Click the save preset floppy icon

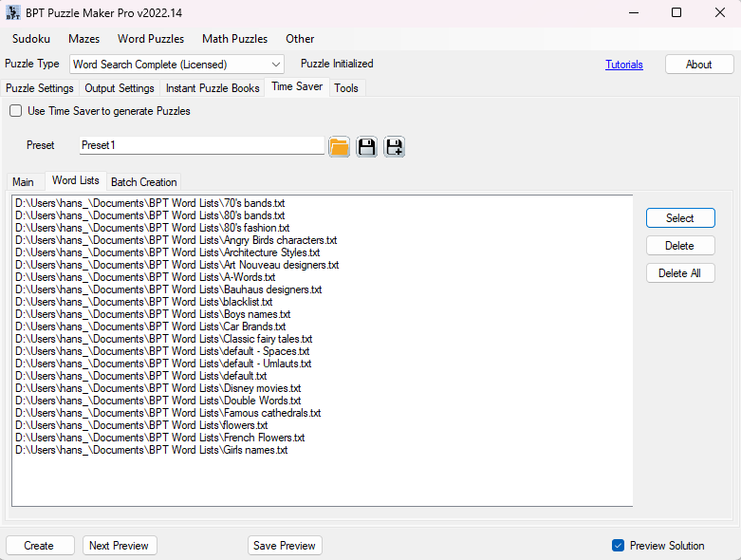tap(367, 146)
